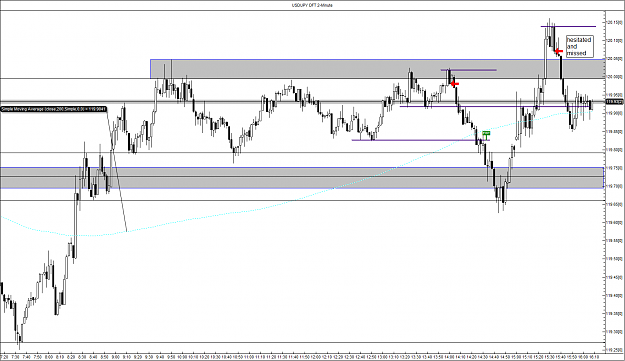
Task: Click the 8:00 label on the time axis
Action: click(x=49, y=357)
